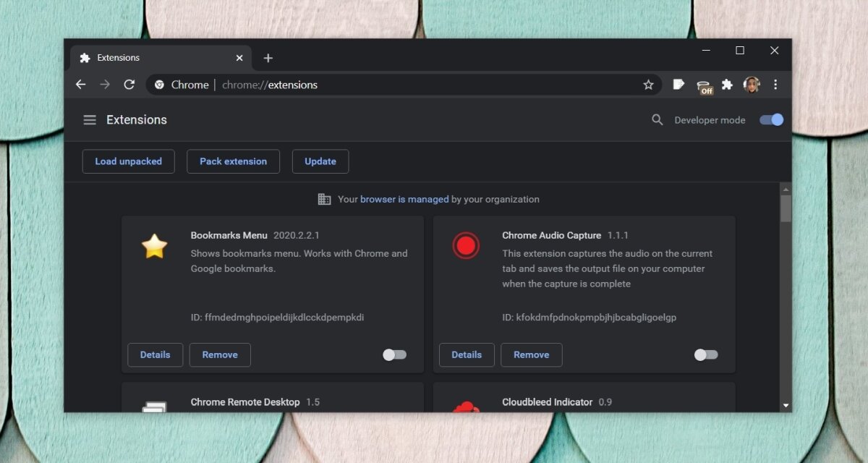Click the back navigation arrow

(x=80, y=84)
